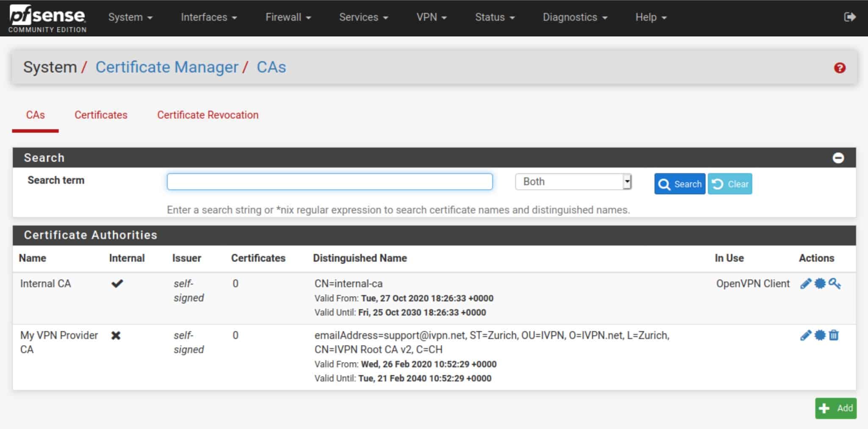Switch to the Certificate Revocation tab

207,115
